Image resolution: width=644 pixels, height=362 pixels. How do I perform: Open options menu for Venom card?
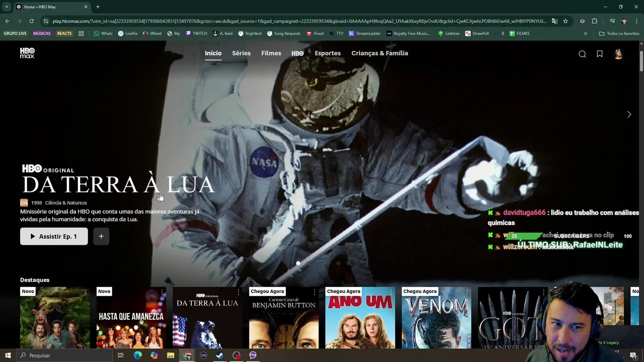pyautogui.click(x=467, y=292)
